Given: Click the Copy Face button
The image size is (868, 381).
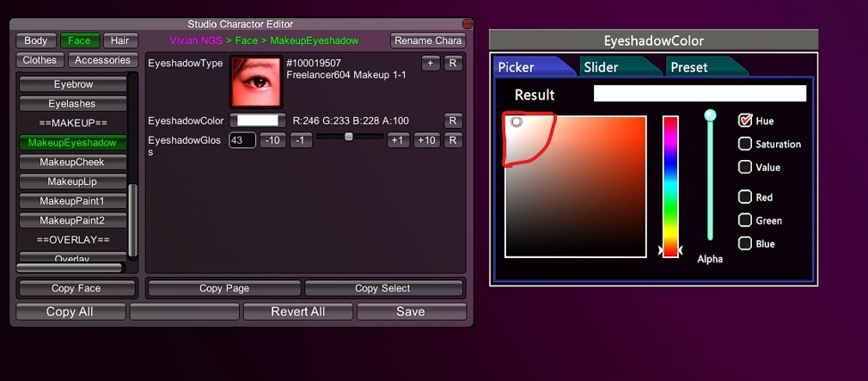Looking at the screenshot, I should (77, 288).
